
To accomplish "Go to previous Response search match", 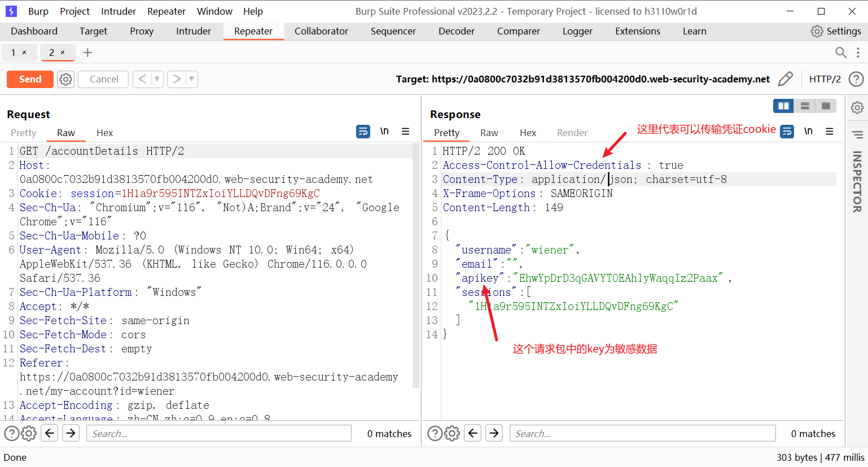I will click(473, 433).
